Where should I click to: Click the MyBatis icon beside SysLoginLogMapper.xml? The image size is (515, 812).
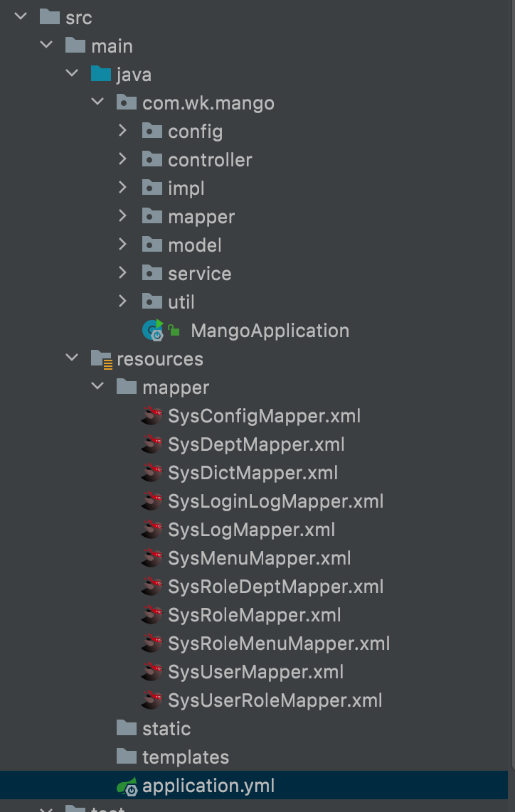pyautogui.click(x=152, y=501)
